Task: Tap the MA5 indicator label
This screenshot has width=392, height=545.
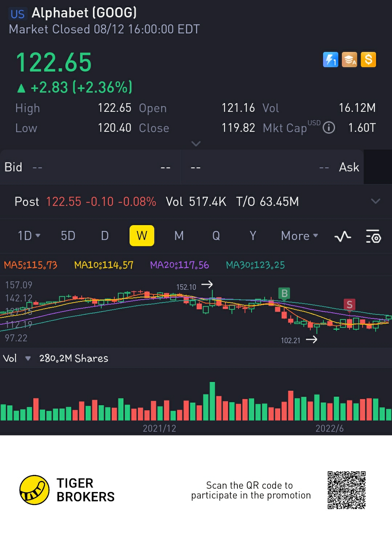Action: pos(30,265)
